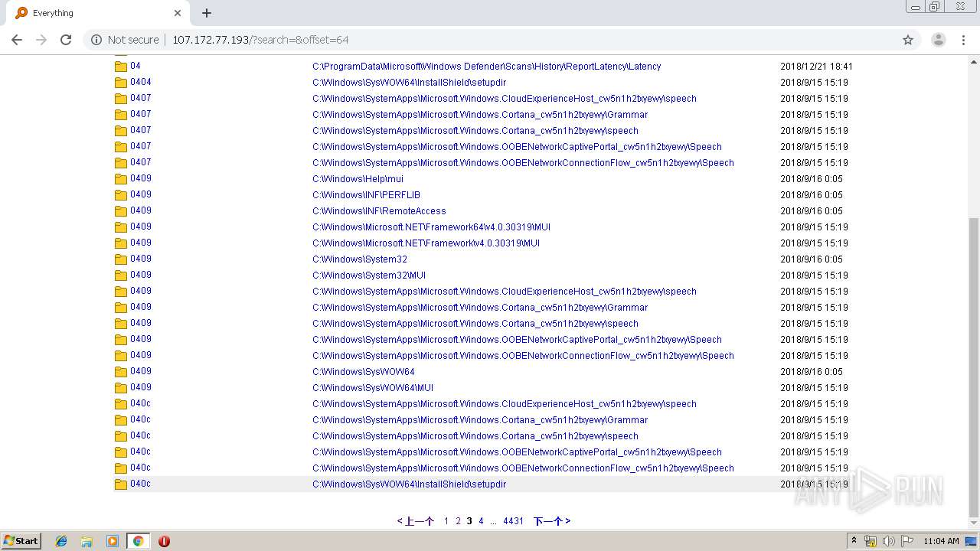The height and width of the screenshot is (551, 980).
Task: Open the 0404 InstallShield\setupdir path
Action: point(409,83)
